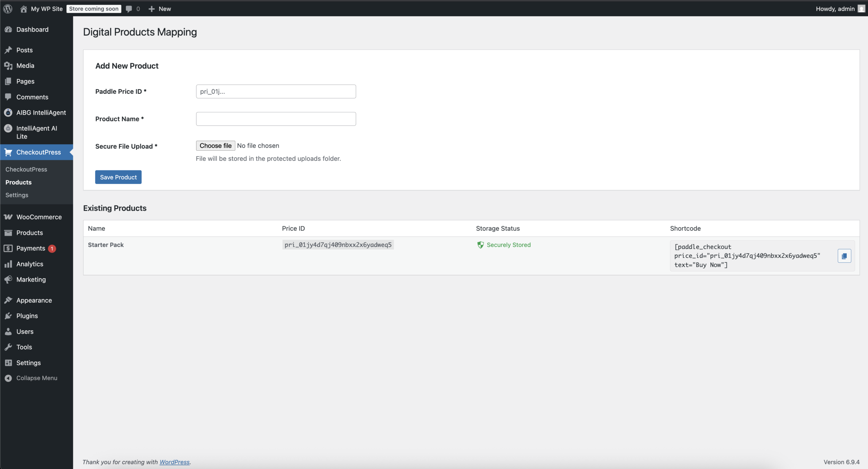Click the Users person icon
The width and height of the screenshot is (868, 469).
8,332
